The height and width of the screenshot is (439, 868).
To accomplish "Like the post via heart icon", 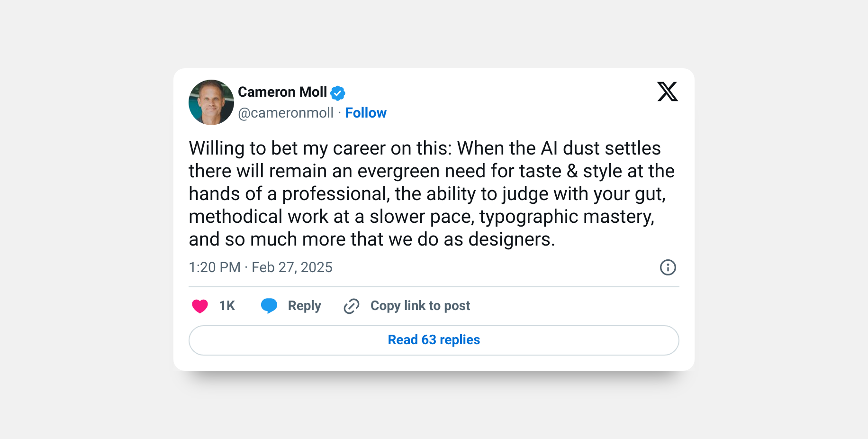I will (200, 306).
